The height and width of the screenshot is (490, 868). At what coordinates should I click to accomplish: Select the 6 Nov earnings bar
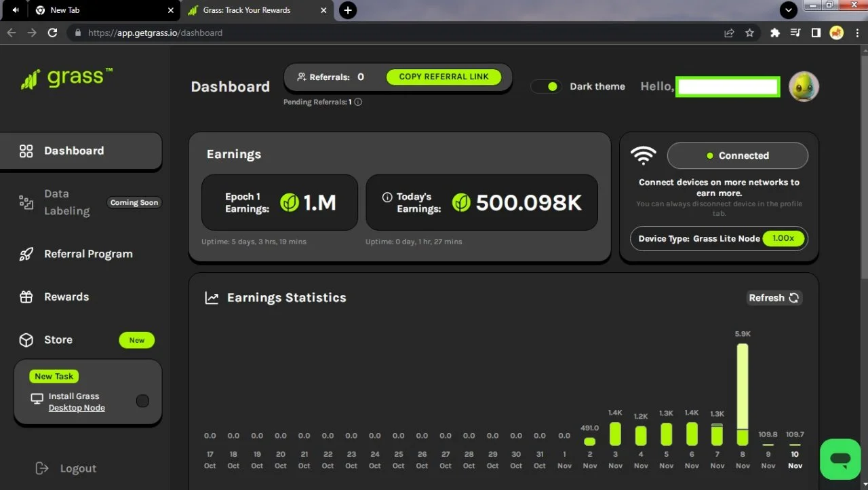point(692,434)
